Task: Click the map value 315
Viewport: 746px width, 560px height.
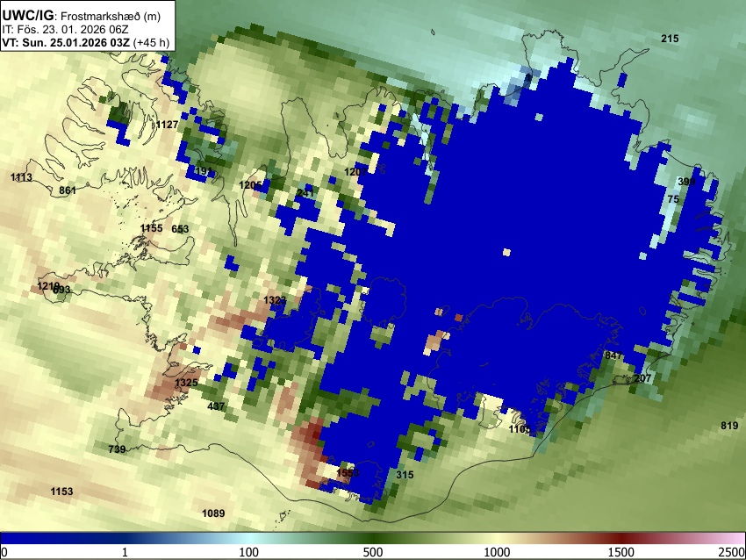Action: point(405,475)
